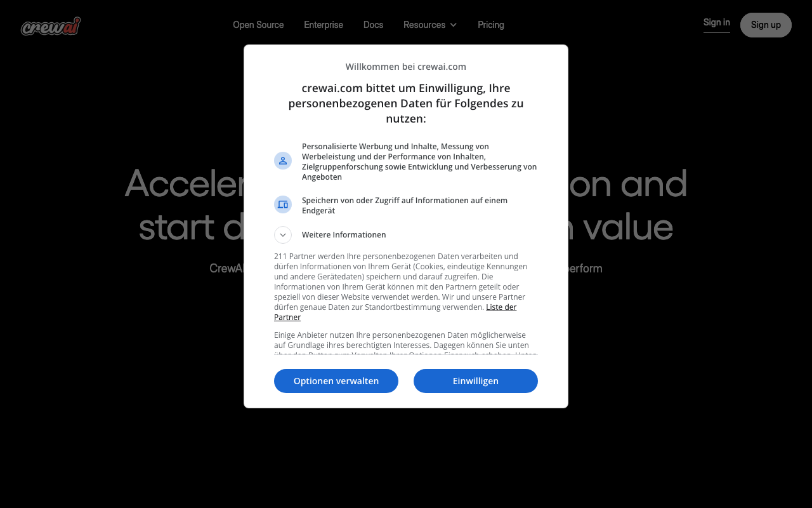The height and width of the screenshot is (508, 812).
Task: Click the personalized ads person icon
Action: coord(283,161)
